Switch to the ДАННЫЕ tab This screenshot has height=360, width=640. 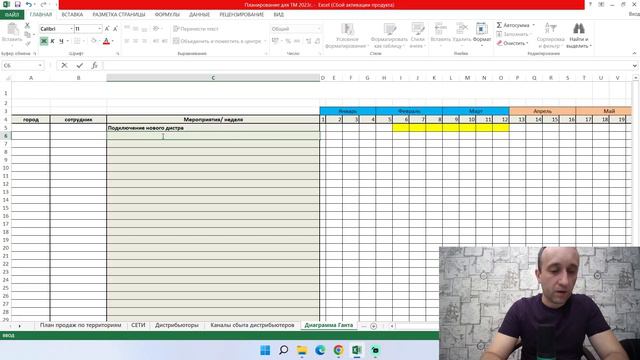199,15
